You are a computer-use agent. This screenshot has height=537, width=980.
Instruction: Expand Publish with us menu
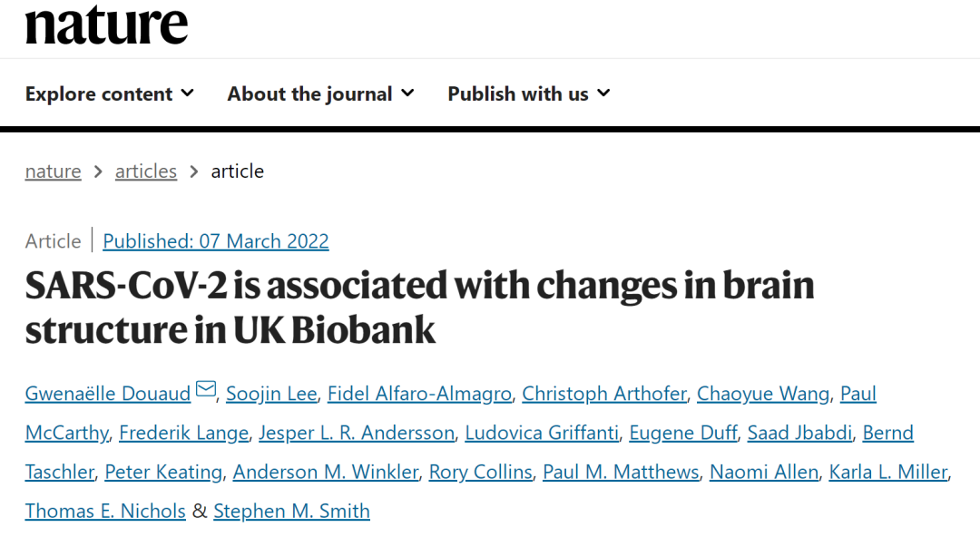[x=528, y=93]
